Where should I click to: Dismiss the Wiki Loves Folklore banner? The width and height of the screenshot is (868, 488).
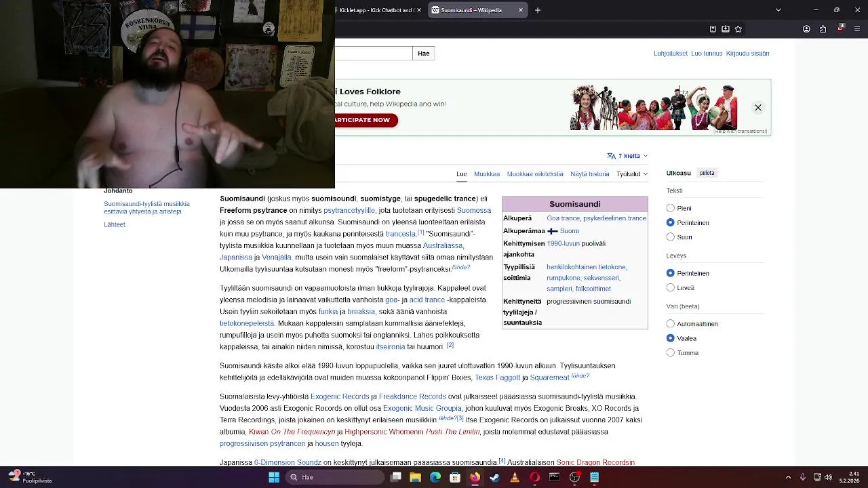coord(758,108)
